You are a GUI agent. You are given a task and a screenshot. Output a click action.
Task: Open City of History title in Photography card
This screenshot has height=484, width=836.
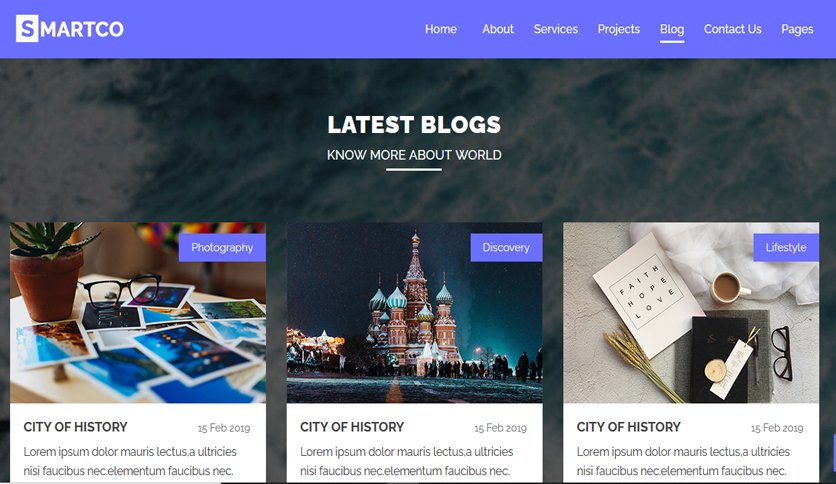coord(75,427)
